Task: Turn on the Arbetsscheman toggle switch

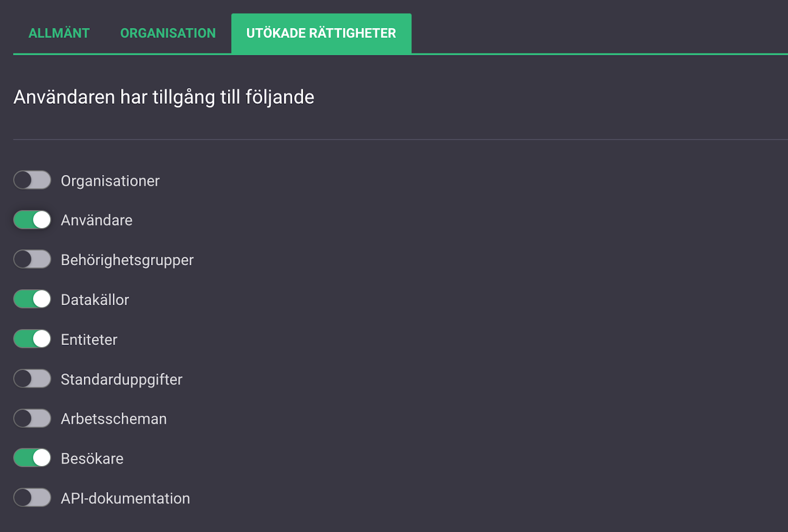Action: click(x=32, y=418)
